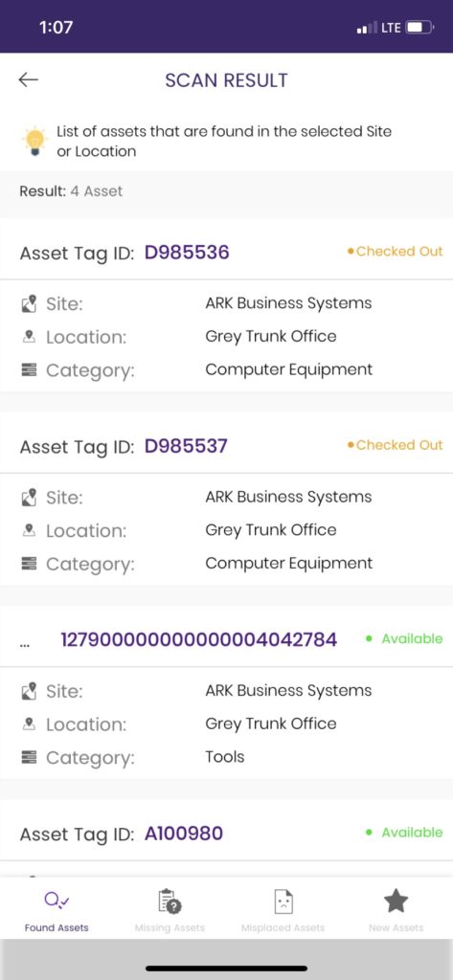Screen dimensions: 453x980
Task: Open asset 127900000000000004042784
Action: coord(199,639)
